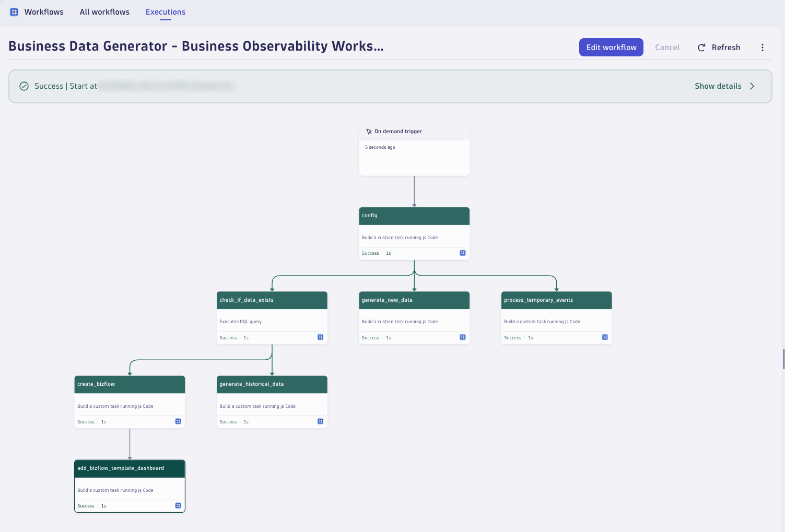
Task: Click the Business Data Generator workflow title
Action: tap(196, 46)
